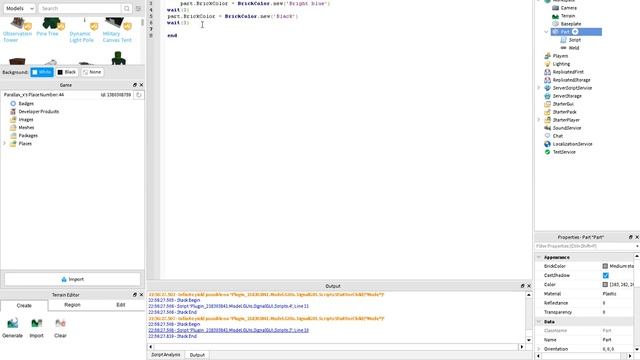Image resolution: width=640 pixels, height=360 pixels.
Task: Toggle the CastShadow checkbox
Action: pos(606,276)
